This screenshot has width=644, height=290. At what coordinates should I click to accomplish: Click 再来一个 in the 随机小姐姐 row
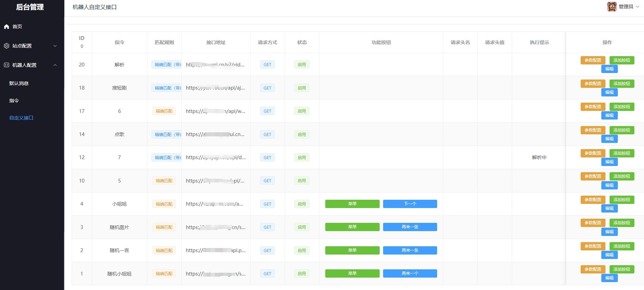coord(410,273)
